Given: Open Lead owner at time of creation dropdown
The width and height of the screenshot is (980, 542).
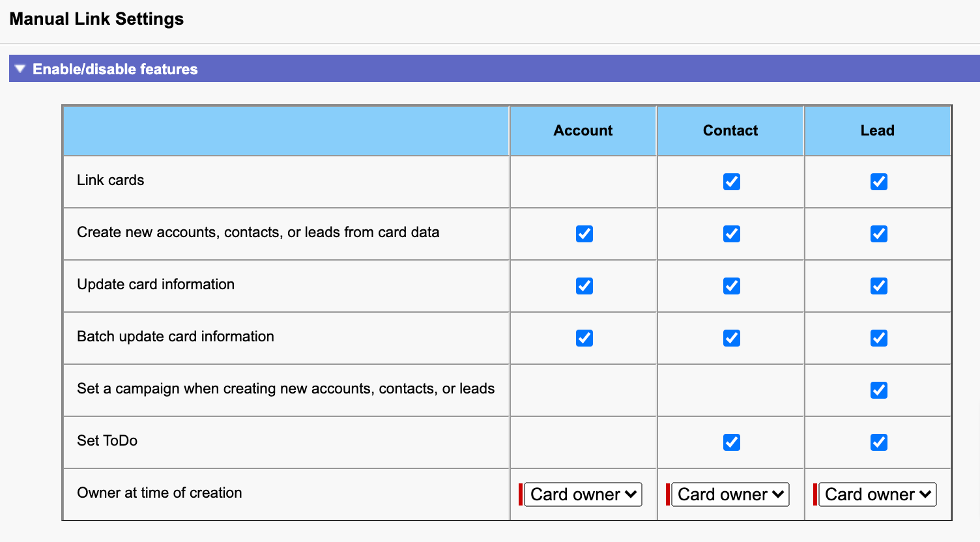Looking at the screenshot, I should [x=878, y=494].
